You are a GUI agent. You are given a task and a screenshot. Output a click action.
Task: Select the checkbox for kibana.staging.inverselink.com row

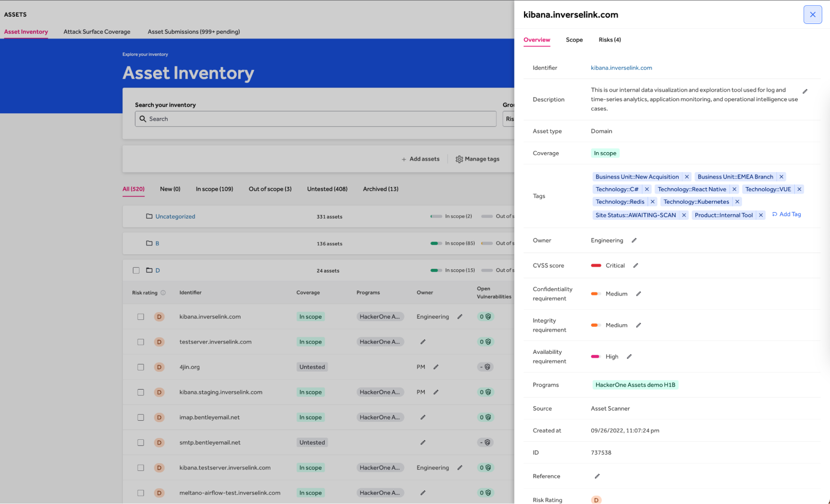[x=140, y=392]
